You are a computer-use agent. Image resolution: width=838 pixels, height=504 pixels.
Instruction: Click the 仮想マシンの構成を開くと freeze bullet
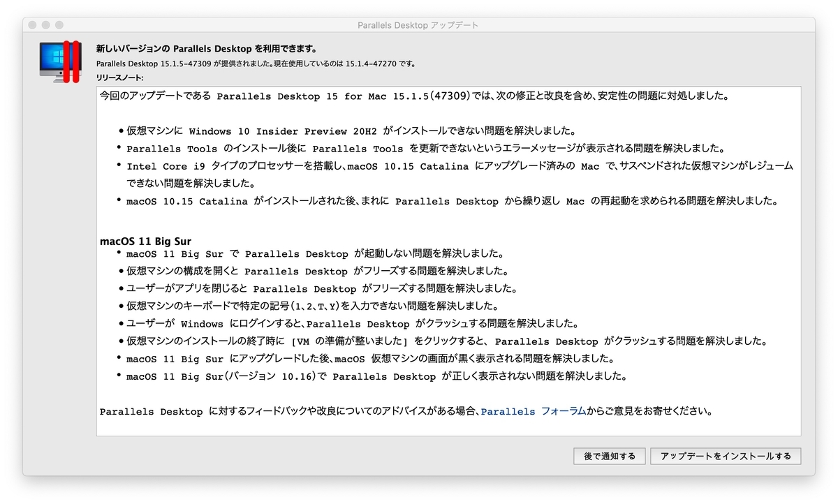coord(317,272)
